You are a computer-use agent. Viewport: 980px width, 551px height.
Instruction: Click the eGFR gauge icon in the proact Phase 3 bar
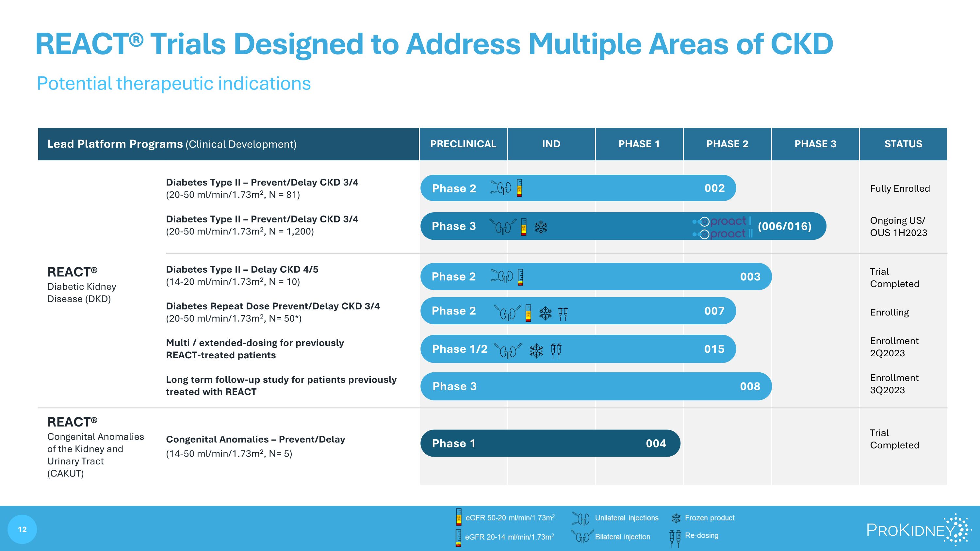(x=524, y=227)
